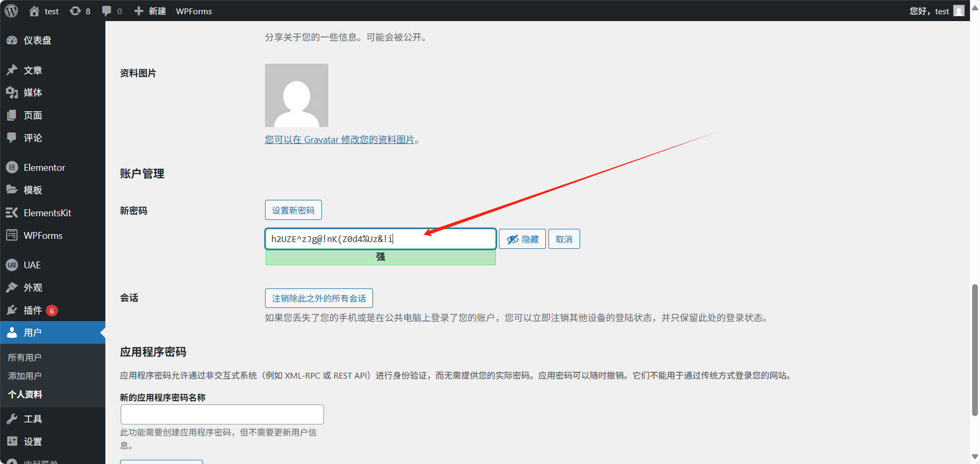
Task: Open the Gravatar profile picture link
Action: tap(339, 140)
